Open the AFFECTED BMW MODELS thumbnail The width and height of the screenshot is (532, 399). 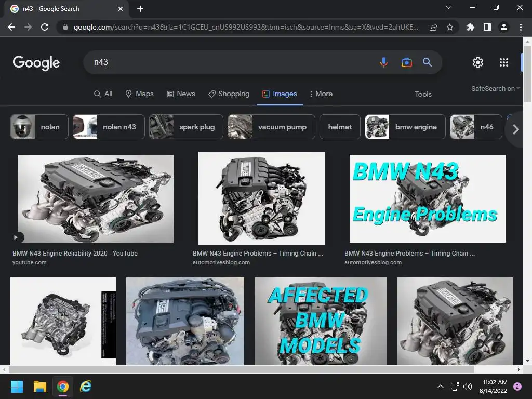(x=320, y=321)
